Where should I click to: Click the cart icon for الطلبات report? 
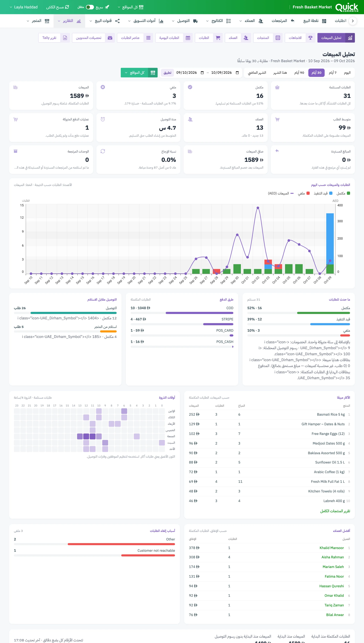pos(218,38)
